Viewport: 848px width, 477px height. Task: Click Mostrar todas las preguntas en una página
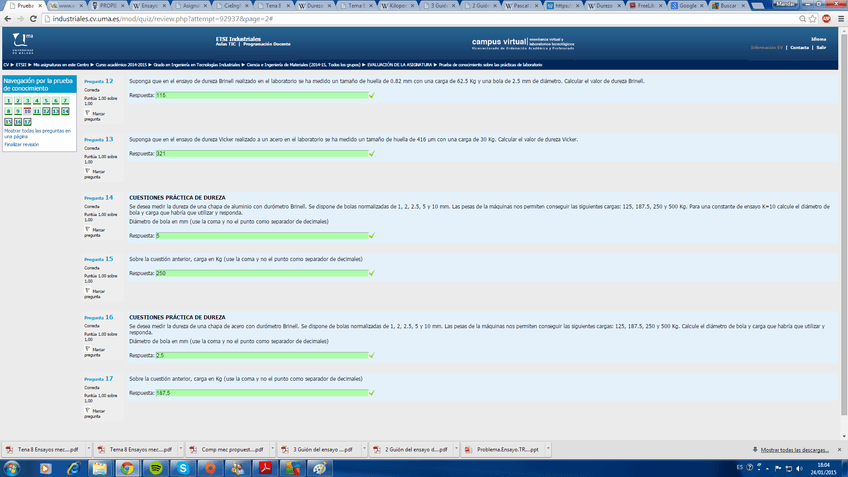[37, 134]
